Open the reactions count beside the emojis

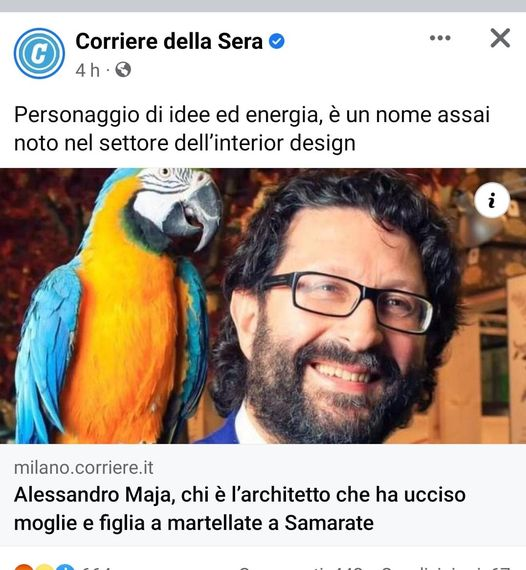tap(95, 568)
